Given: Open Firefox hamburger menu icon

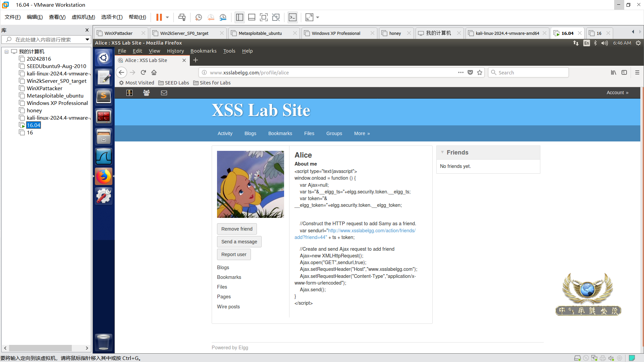Looking at the screenshot, I should click(x=637, y=72).
